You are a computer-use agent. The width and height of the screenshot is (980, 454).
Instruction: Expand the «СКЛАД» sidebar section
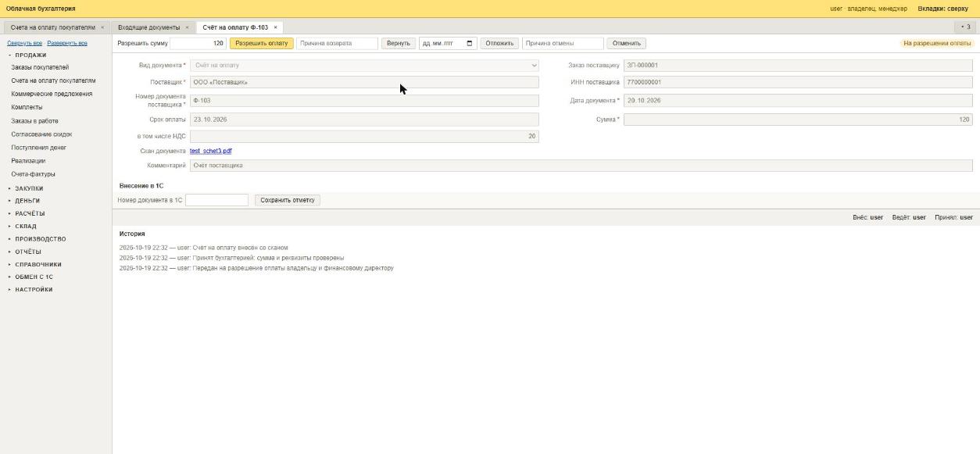click(x=25, y=227)
